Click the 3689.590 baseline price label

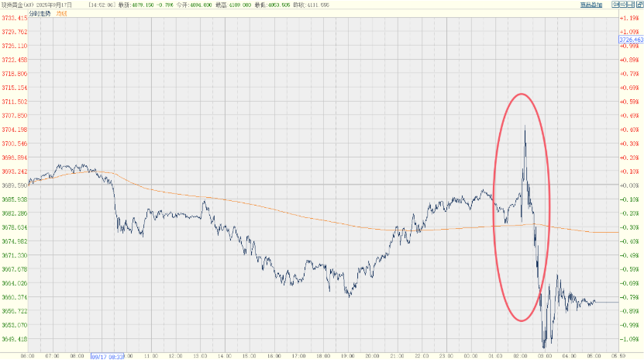(x=15, y=186)
